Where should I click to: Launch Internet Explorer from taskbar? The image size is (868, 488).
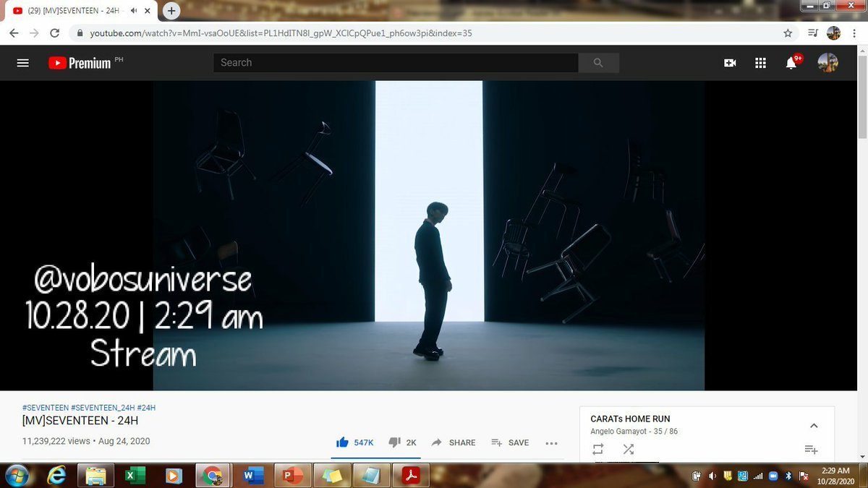point(56,475)
